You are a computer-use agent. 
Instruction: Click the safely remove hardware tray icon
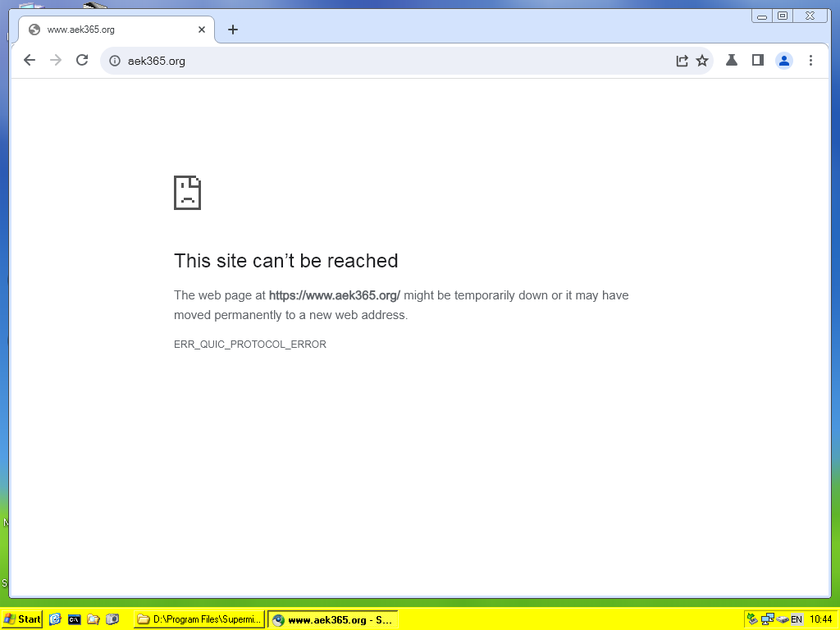pyautogui.click(x=783, y=619)
